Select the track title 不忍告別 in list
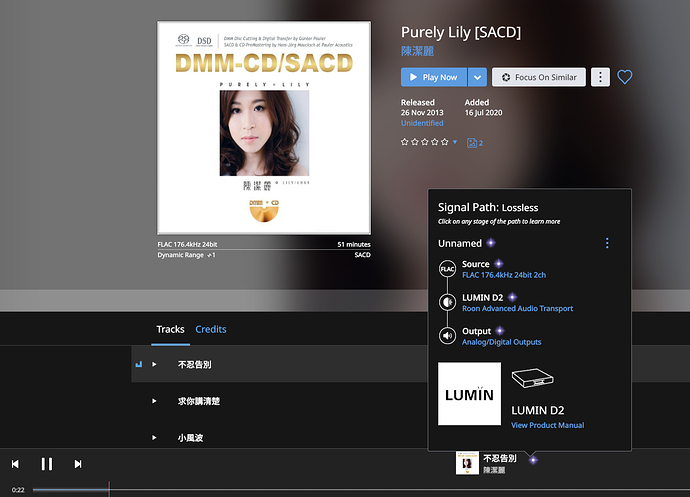Screen dimensions: 690x497 point(195,364)
